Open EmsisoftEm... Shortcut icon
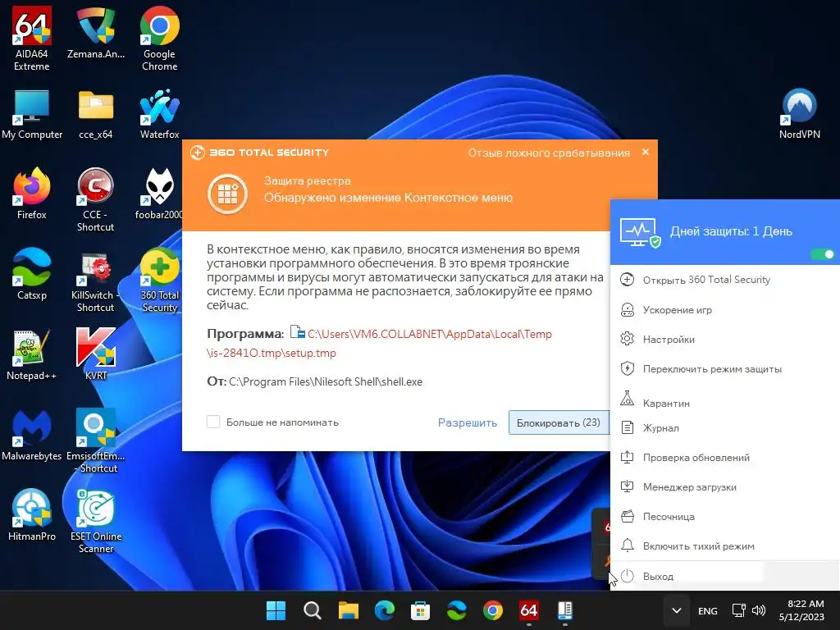840x630 pixels. pyautogui.click(x=95, y=441)
